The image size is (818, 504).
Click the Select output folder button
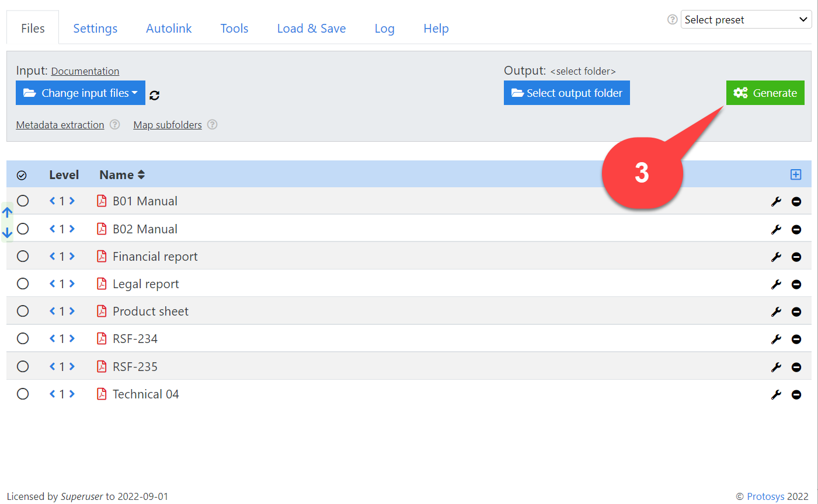[x=566, y=93]
